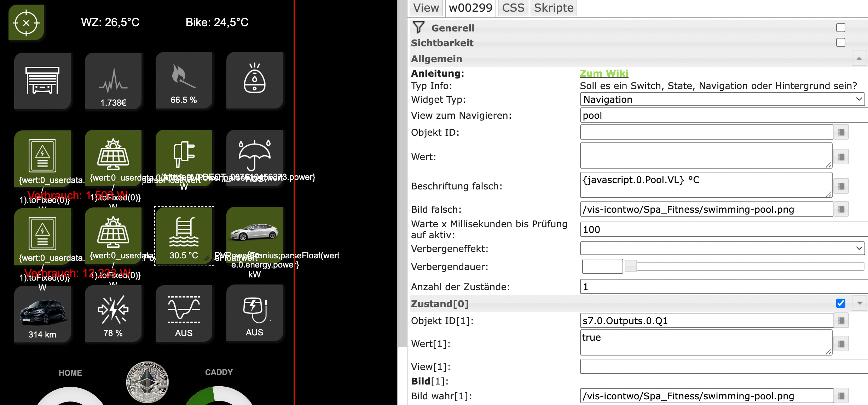
Task: Switch to the CSS tab
Action: (513, 8)
